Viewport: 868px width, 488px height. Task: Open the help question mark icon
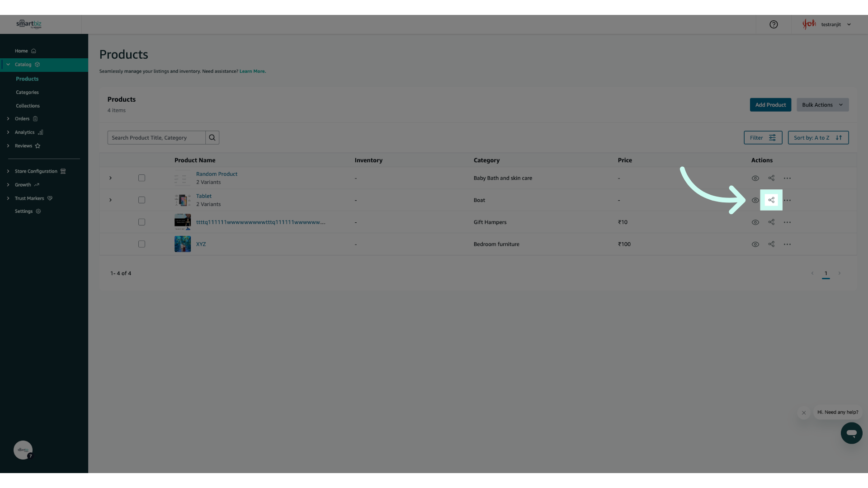tap(774, 24)
